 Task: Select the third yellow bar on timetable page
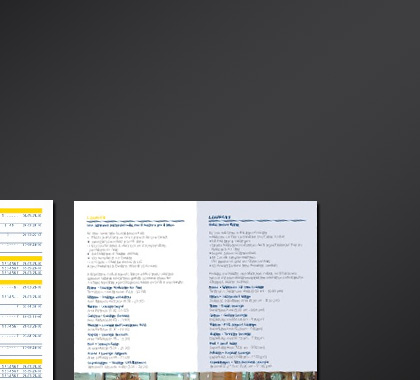(21, 282)
